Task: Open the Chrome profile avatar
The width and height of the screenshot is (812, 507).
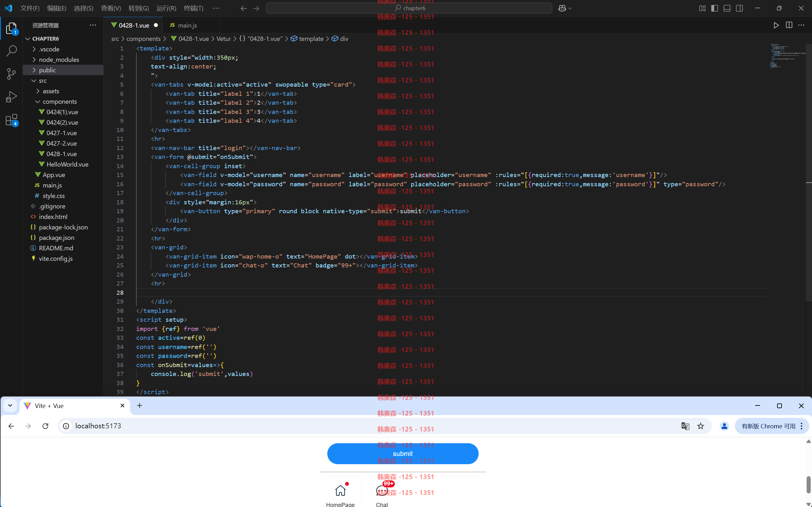Action: tap(724, 426)
